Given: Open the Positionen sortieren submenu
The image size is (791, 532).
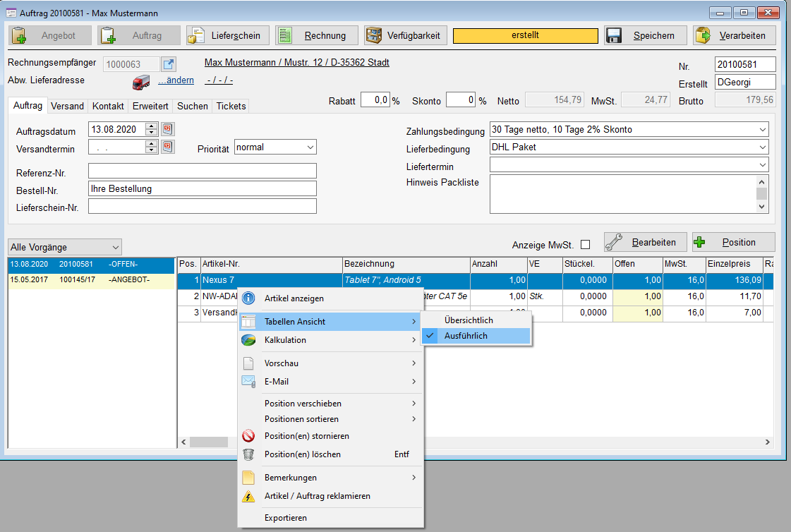Looking at the screenshot, I should pos(330,419).
